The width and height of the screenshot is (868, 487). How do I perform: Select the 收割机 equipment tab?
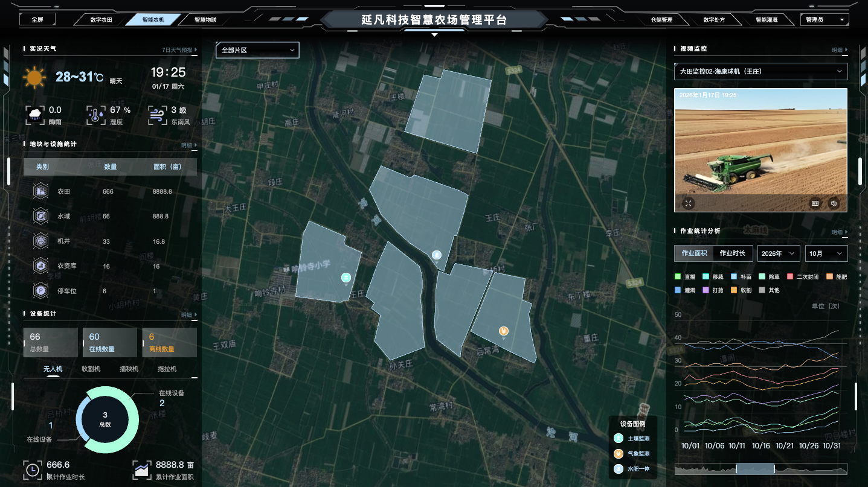pyautogui.click(x=91, y=369)
